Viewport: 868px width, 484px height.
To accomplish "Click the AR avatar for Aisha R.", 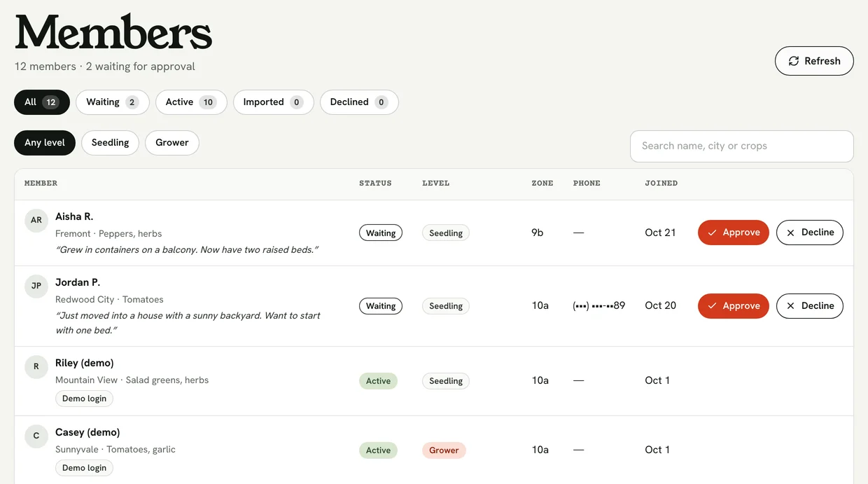I will tap(36, 220).
